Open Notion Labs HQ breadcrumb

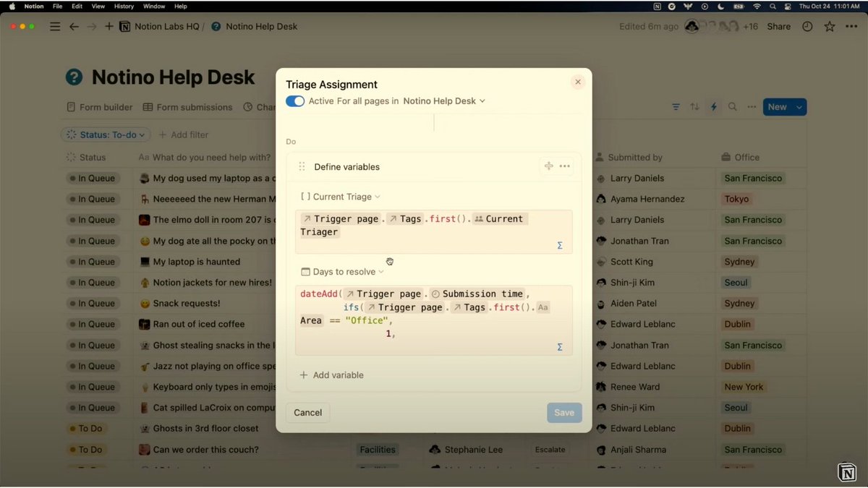click(160, 27)
